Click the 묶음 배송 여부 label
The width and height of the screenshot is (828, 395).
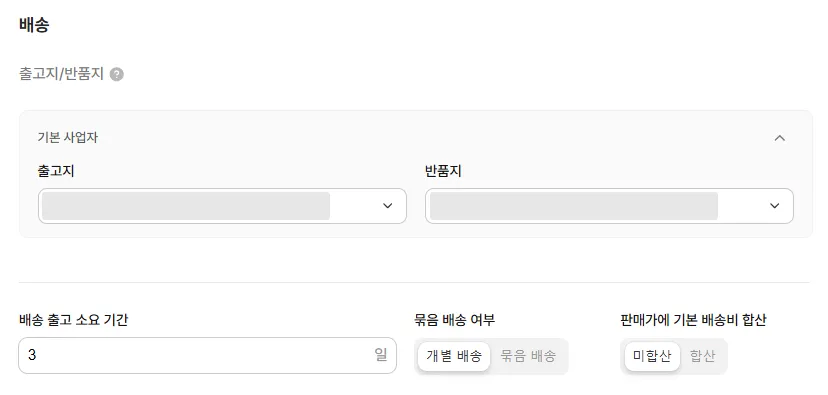455,320
